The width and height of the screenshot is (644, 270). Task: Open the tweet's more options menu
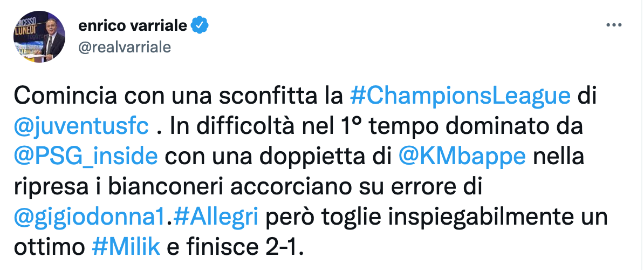tap(614, 25)
